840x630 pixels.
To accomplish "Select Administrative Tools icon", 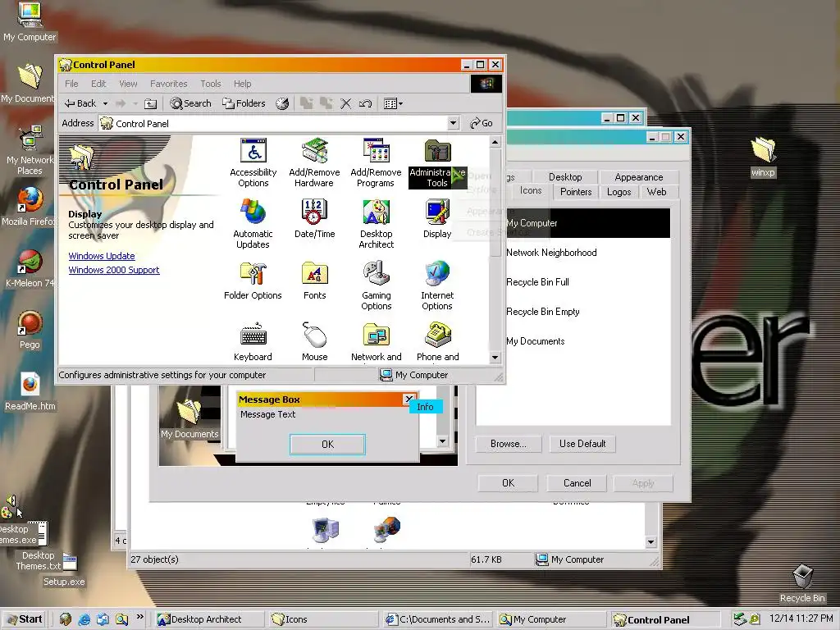I will (x=437, y=163).
